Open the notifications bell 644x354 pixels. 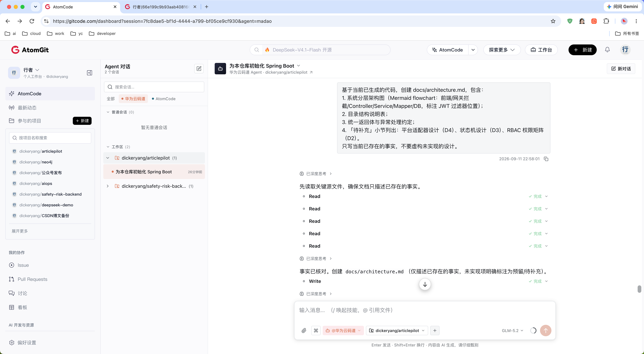(607, 50)
